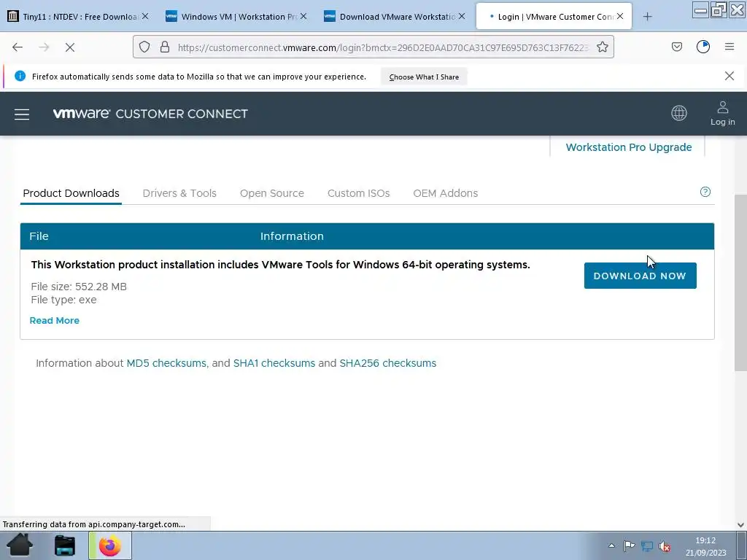Viewport: 747px width, 560px height.
Task: Open the VMware hamburger navigation menu
Action: click(22, 114)
